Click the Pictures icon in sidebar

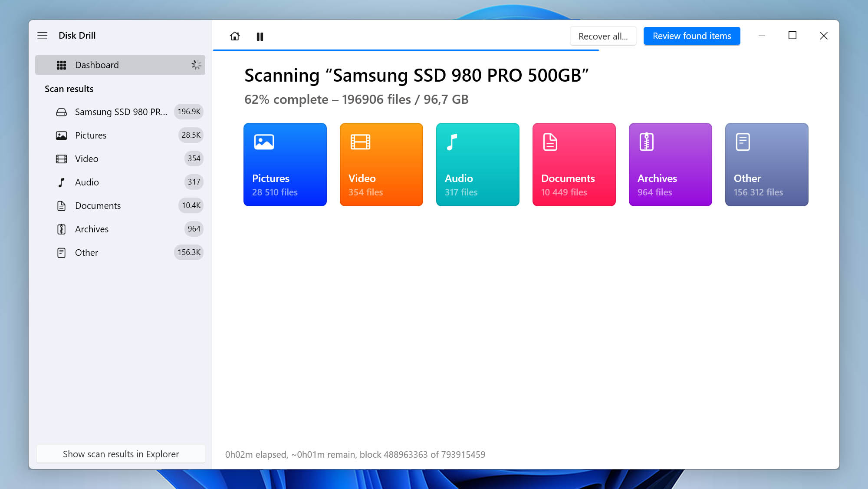[x=62, y=135]
